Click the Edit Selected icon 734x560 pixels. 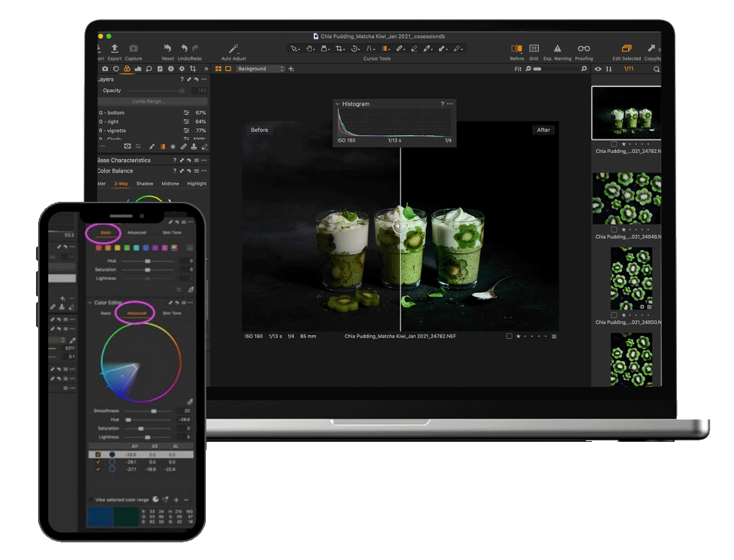(x=627, y=48)
